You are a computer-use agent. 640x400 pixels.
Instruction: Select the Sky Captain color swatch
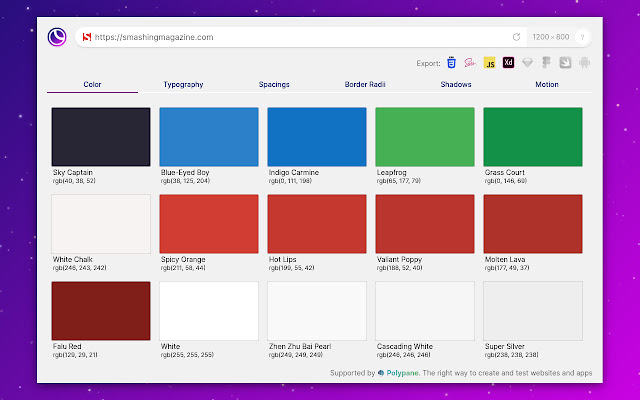point(100,136)
